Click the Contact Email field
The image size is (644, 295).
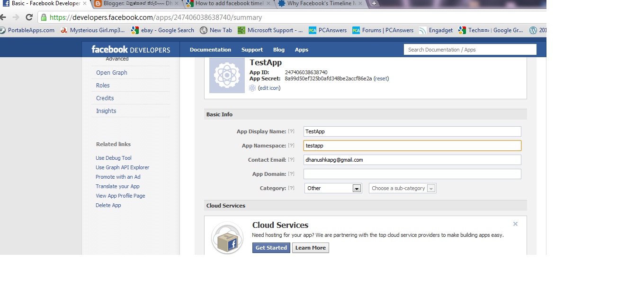coord(412,160)
